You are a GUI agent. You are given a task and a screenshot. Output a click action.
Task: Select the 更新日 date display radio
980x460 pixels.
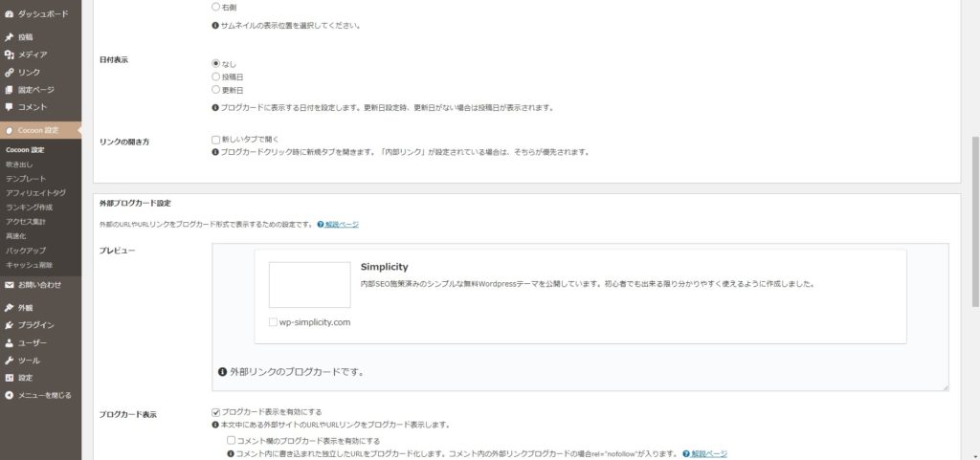(215, 90)
